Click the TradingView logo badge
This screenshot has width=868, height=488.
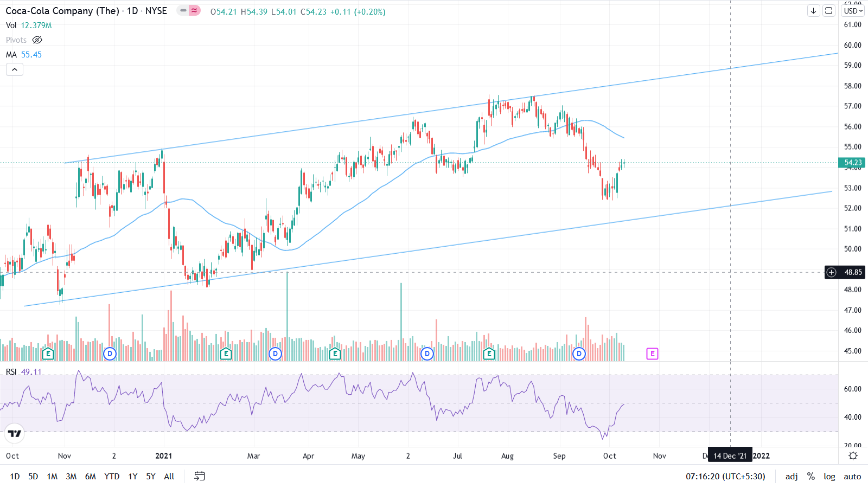(15, 433)
